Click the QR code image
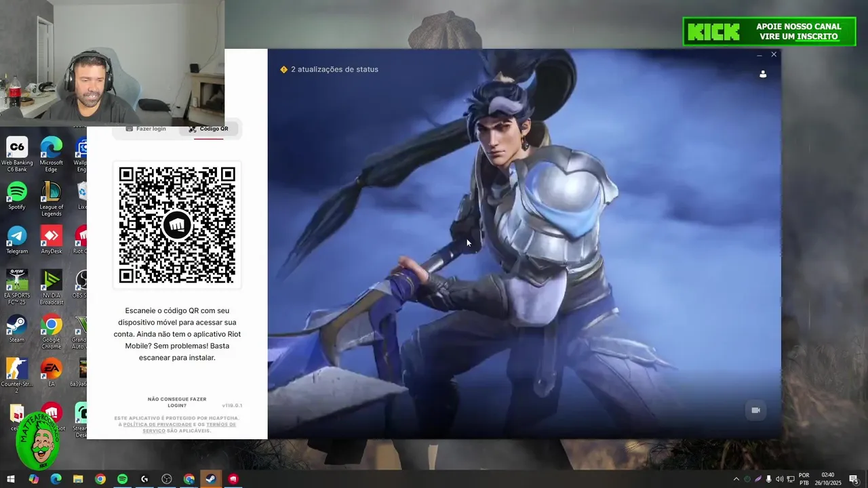Screen dimensions: 868x488 pos(177,225)
